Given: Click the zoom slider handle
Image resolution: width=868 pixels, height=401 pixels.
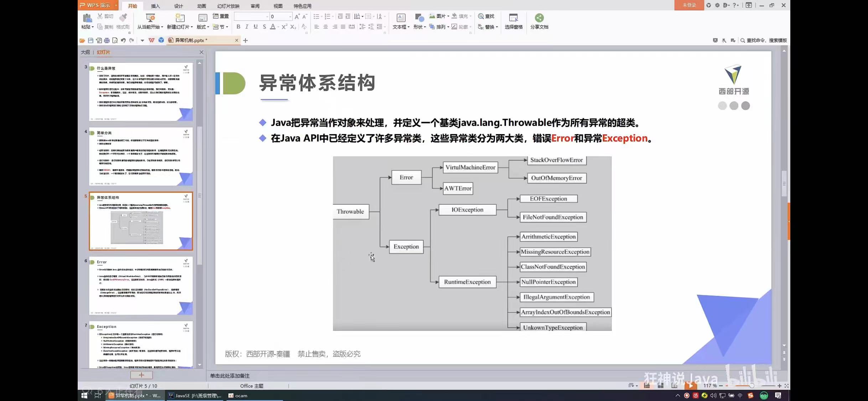Looking at the screenshot, I should pyautogui.click(x=751, y=386).
